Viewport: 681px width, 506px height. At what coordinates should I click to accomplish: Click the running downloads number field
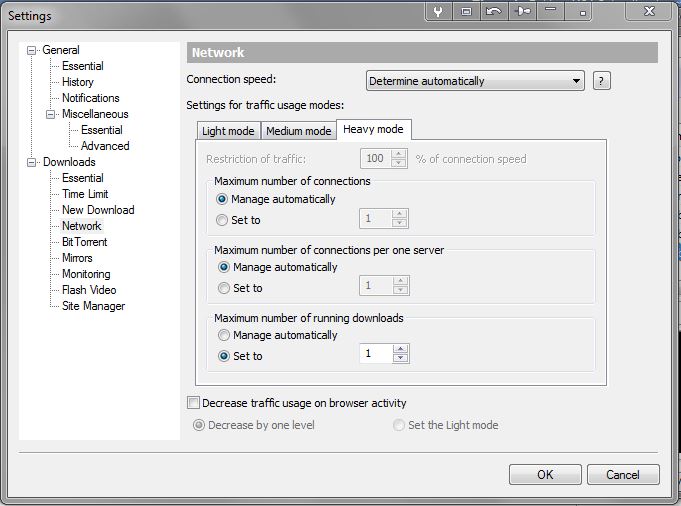(375, 354)
